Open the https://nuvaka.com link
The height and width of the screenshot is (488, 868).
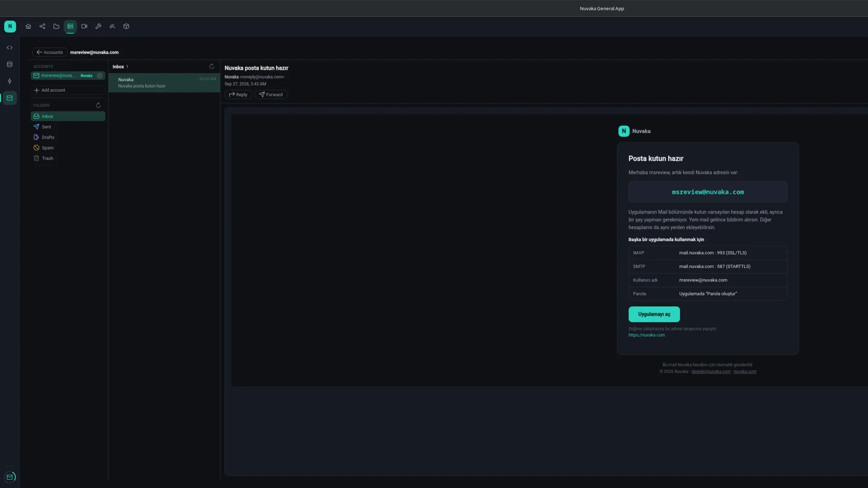[x=646, y=335]
